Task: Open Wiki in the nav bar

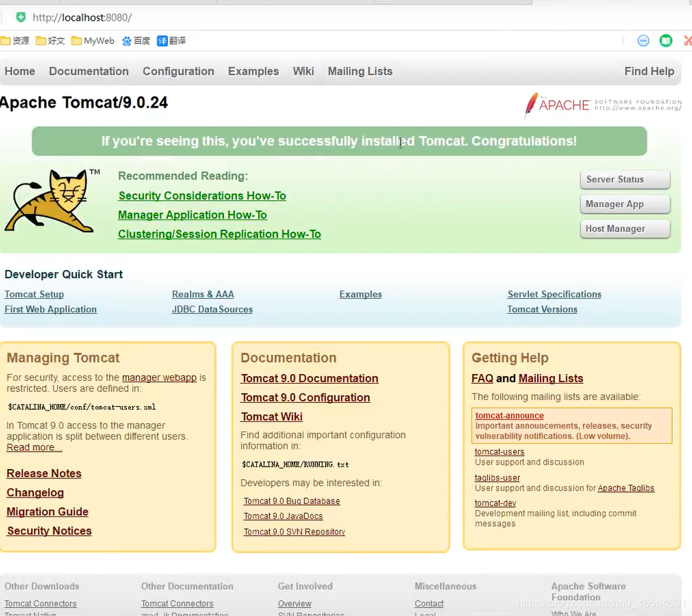Action: point(304,71)
